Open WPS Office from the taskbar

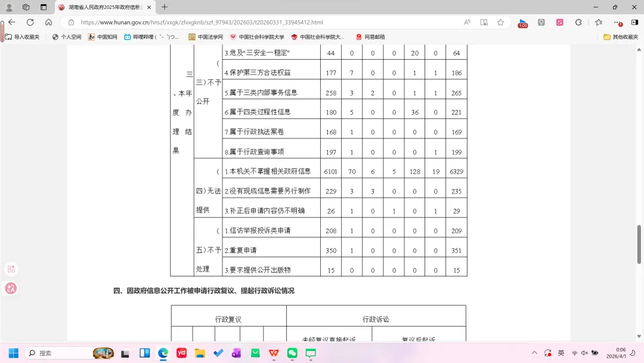[274, 353]
